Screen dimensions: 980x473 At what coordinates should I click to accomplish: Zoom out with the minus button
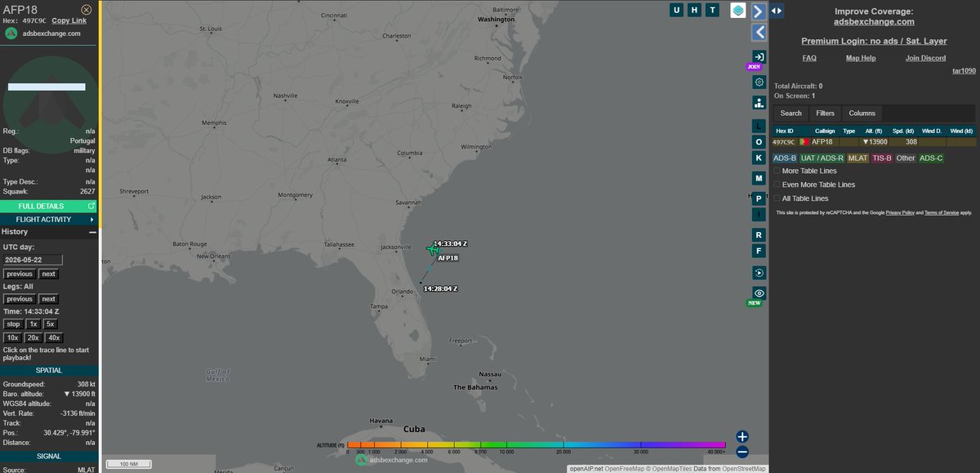pyautogui.click(x=742, y=452)
